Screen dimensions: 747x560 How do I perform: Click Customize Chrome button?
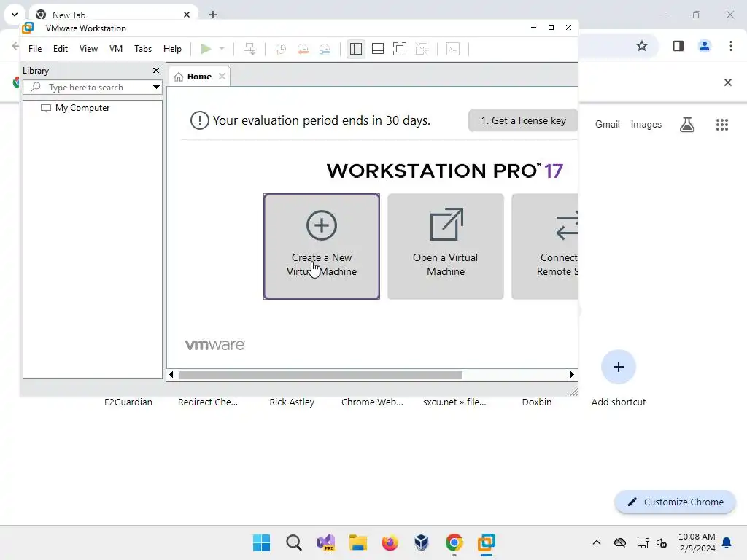(x=675, y=502)
